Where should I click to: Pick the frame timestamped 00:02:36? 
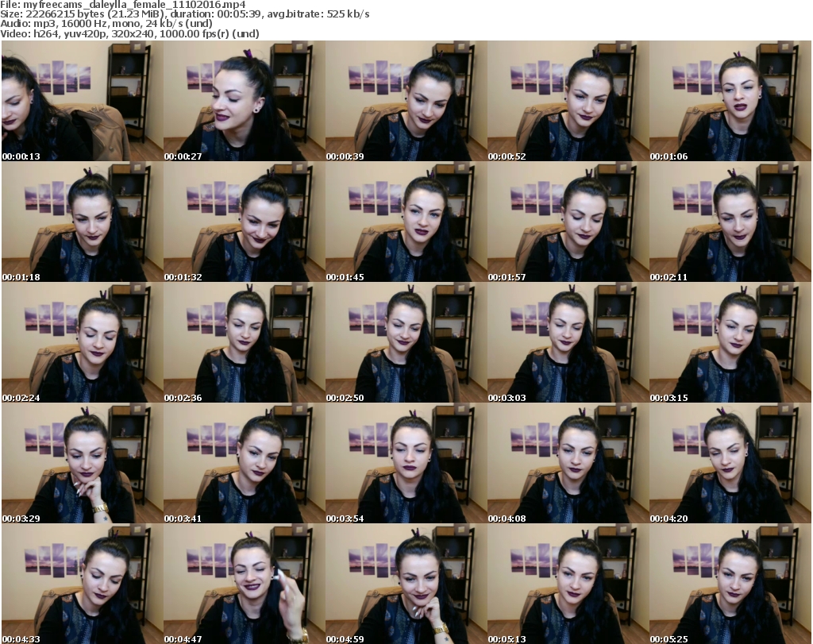point(245,342)
